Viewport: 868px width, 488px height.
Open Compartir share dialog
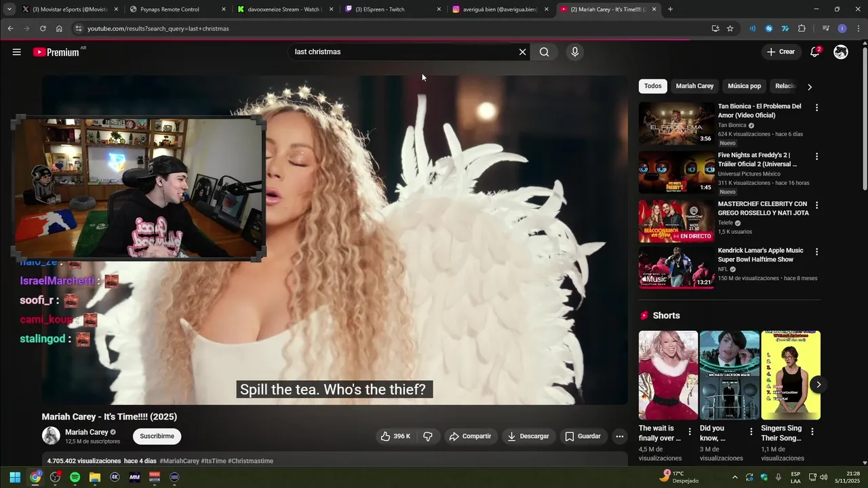[470, 436]
